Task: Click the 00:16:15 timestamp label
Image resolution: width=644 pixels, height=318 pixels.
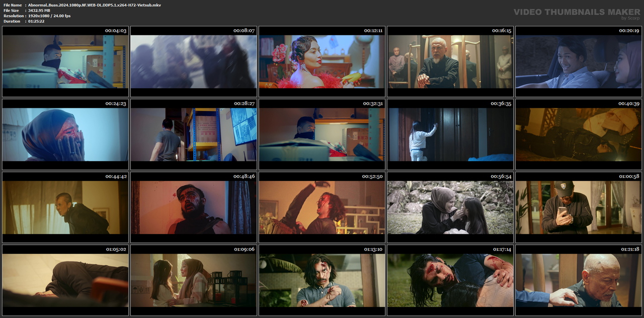Action: tap(501, 31)
